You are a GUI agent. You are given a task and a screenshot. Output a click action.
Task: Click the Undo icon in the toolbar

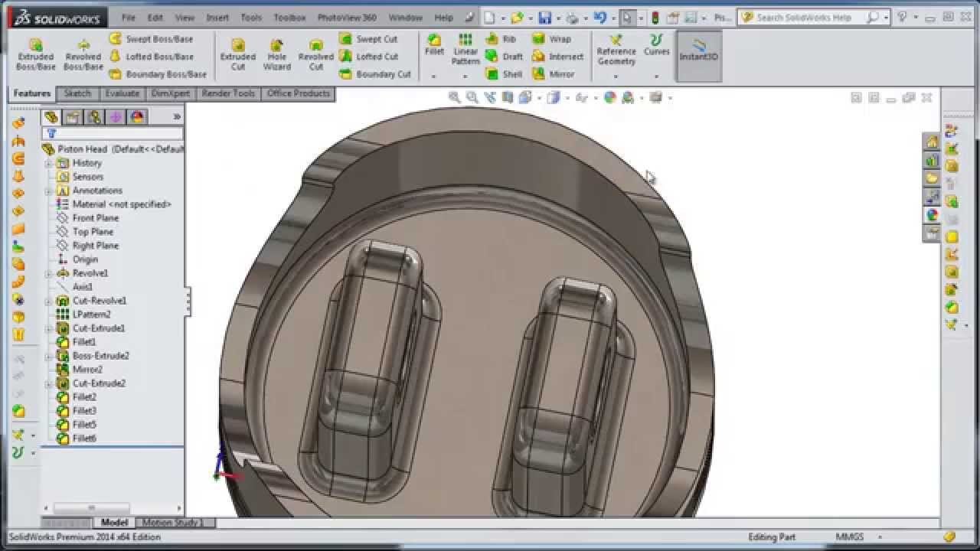pyautogui.click(x=599, y=18)
